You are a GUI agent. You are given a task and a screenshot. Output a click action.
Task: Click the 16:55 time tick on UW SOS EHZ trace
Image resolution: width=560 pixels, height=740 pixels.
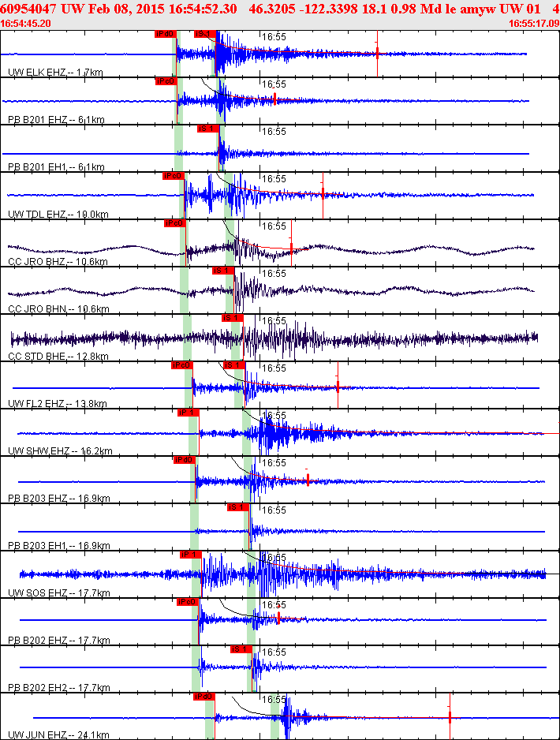point(274,557)
